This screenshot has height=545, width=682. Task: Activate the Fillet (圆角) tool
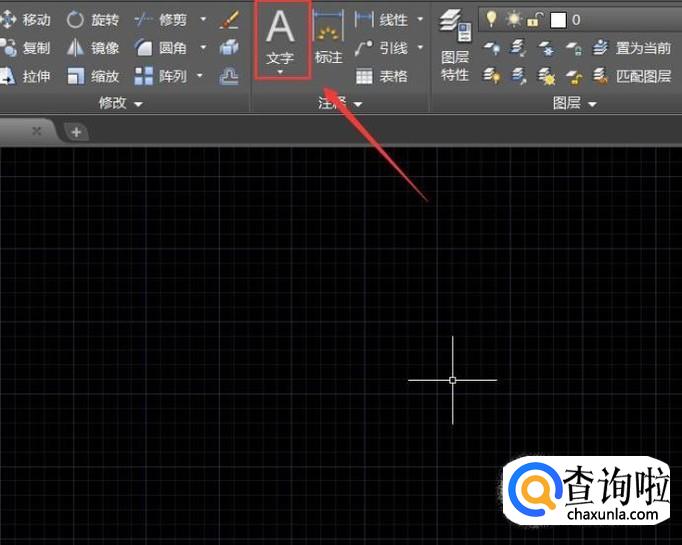(160, 48)
